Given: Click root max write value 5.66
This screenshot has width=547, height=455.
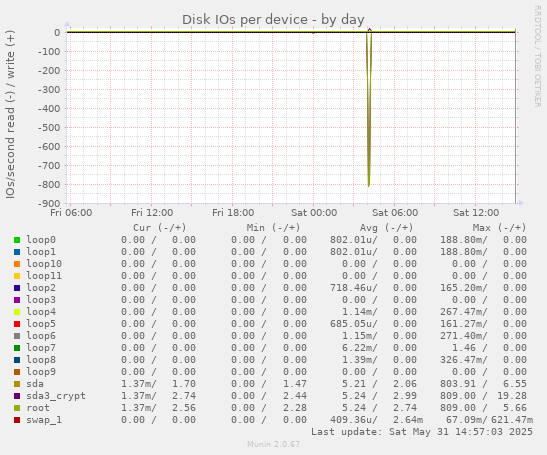Looking at the screenshot, I should (515, 408).
